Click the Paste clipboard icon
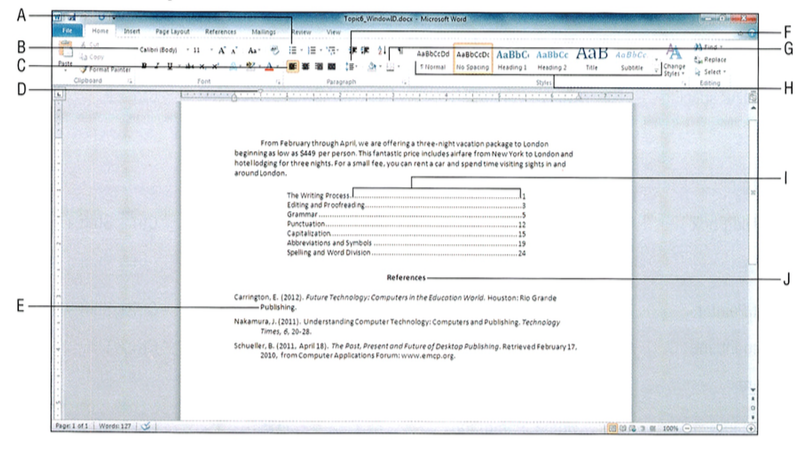 click(x=66, y=51)
